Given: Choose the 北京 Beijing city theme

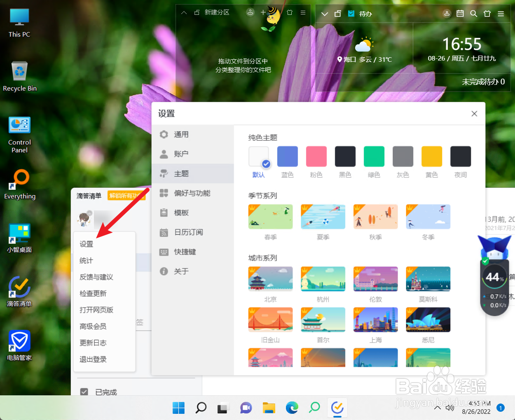Looking at the screenshot, I should click(x=271, y=279).
